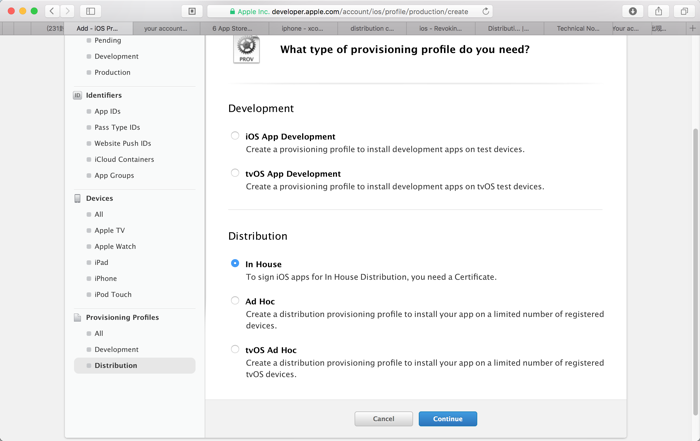The width and height of the screenshot is (700, 441).
Task: Open a new tab with plus button
Action: (x=692, y=28)
